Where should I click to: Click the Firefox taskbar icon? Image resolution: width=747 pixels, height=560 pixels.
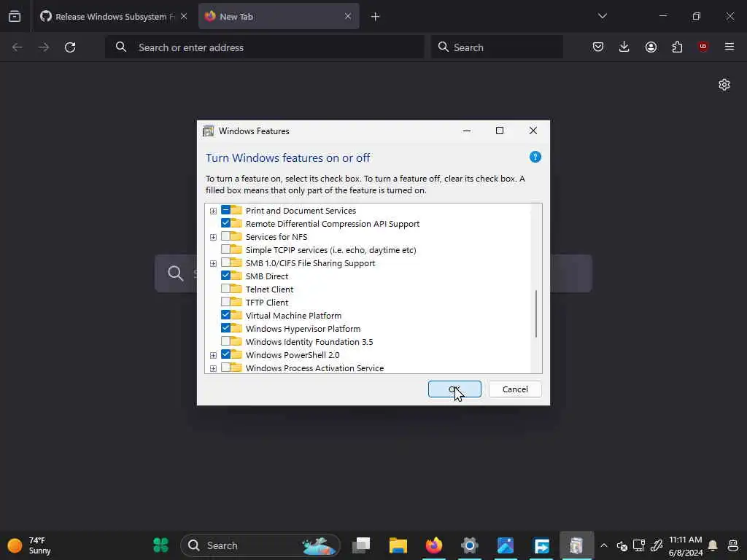(x=434, y=545)
